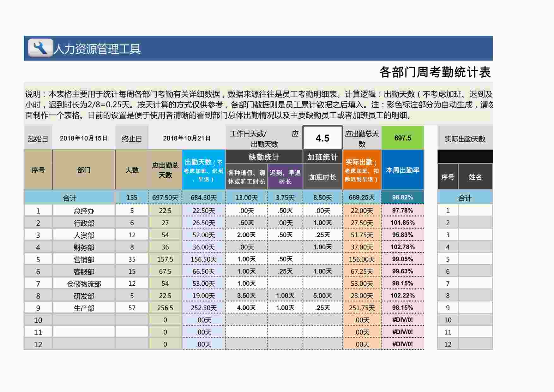Select 总经办 attendance rate 97.78%
554x392 pixels.
coord(403,211)
